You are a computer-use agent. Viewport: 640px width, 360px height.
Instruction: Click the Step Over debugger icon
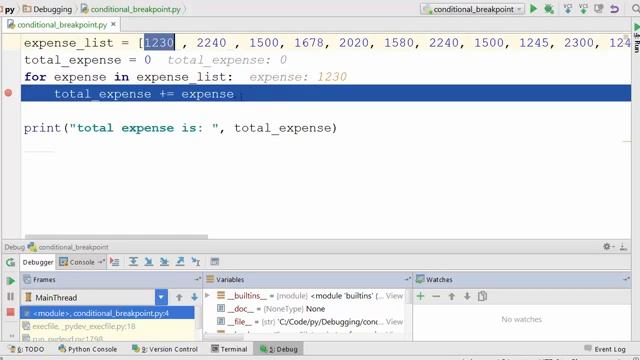pyautogui.click(x=133, y=262)
